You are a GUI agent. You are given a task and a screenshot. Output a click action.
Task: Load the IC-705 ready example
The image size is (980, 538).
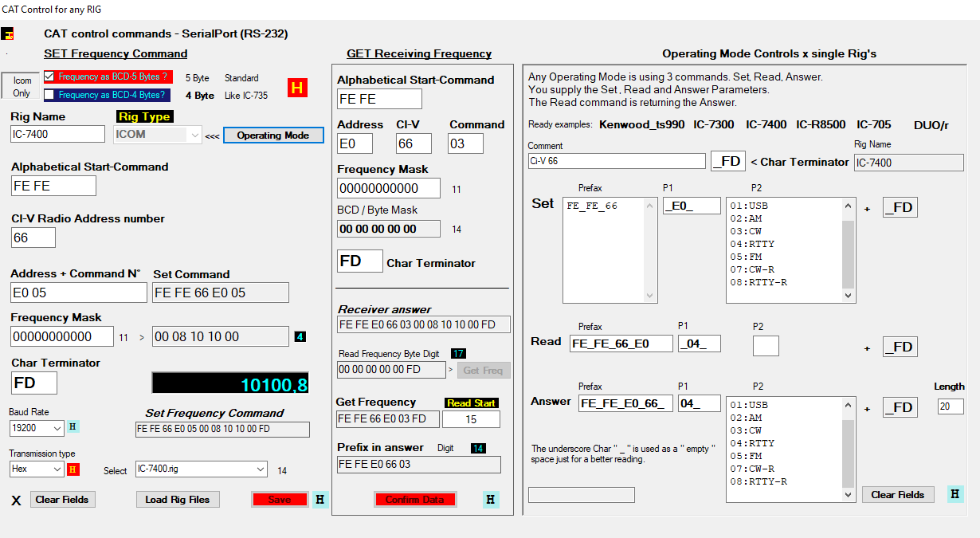[874, 124]
